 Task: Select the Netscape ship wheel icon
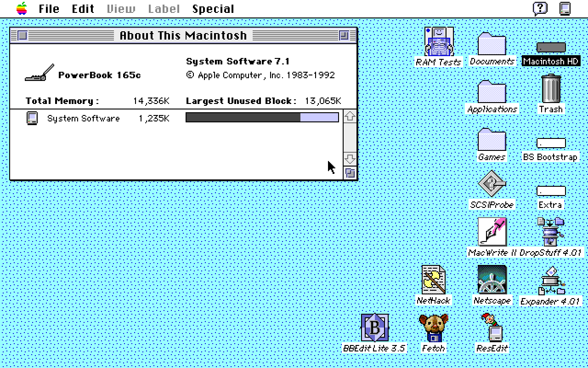pos(492,280)
